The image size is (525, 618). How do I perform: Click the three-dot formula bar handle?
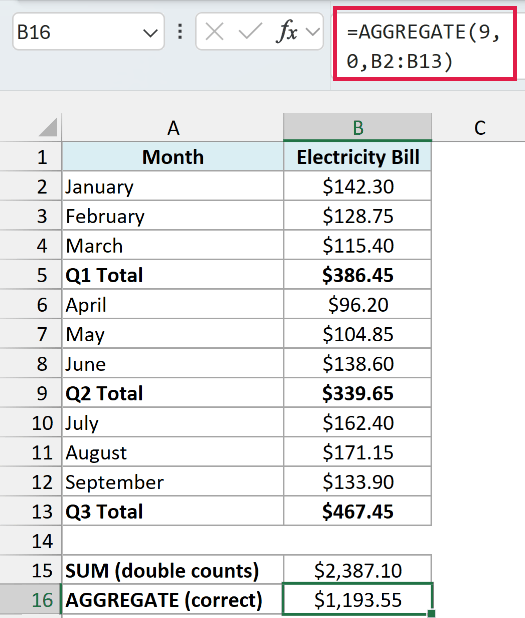pos(180,32)
